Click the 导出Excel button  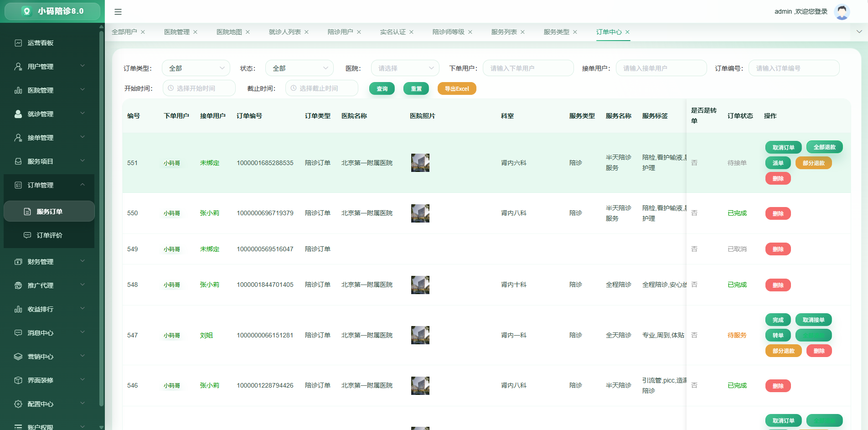(x=457, y=88)
